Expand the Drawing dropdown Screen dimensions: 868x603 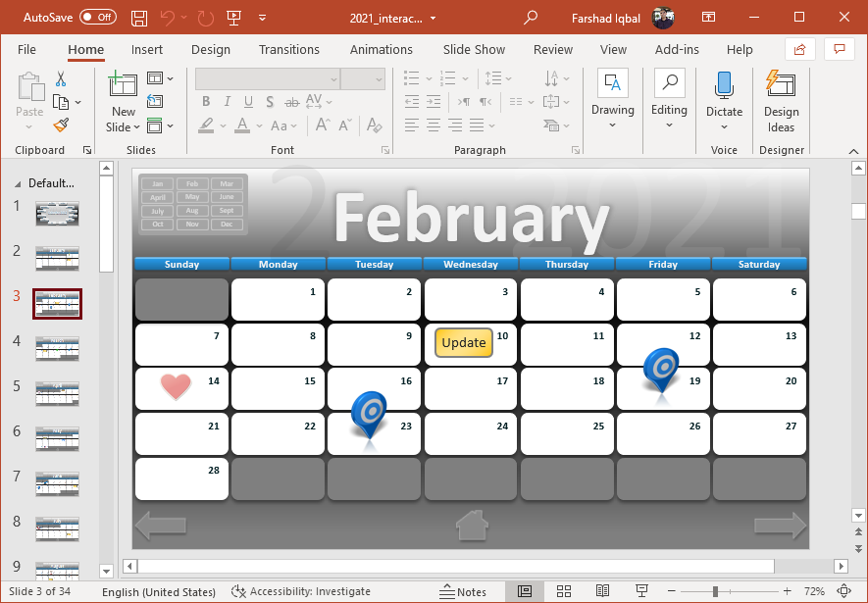point(613,125)
